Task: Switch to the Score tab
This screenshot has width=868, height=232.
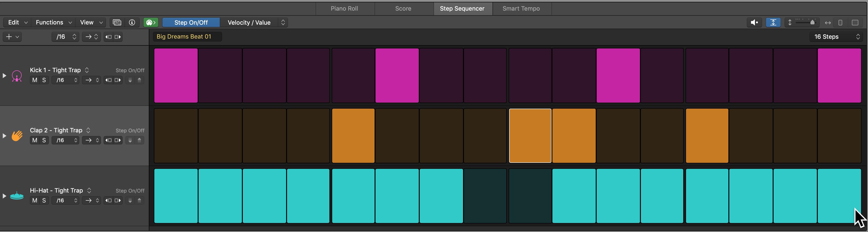Action: 403,9
